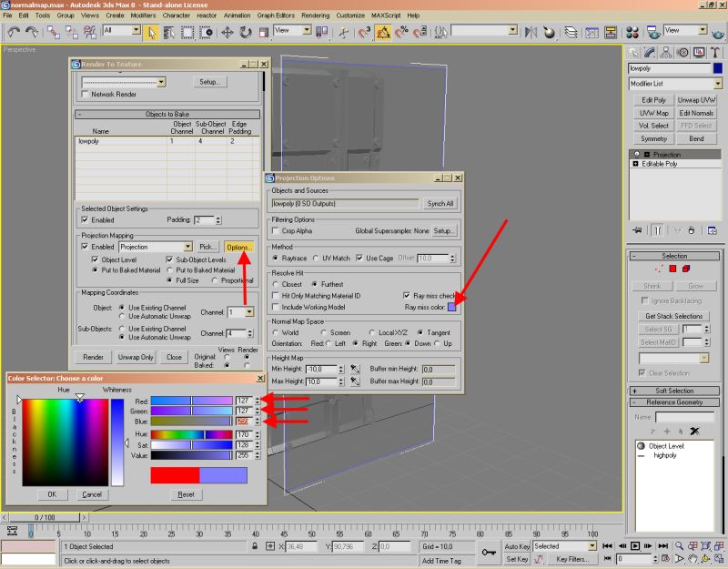Switch to the Create panel tab
Screen dimensions: 728x569
click(x=634, y=52)
